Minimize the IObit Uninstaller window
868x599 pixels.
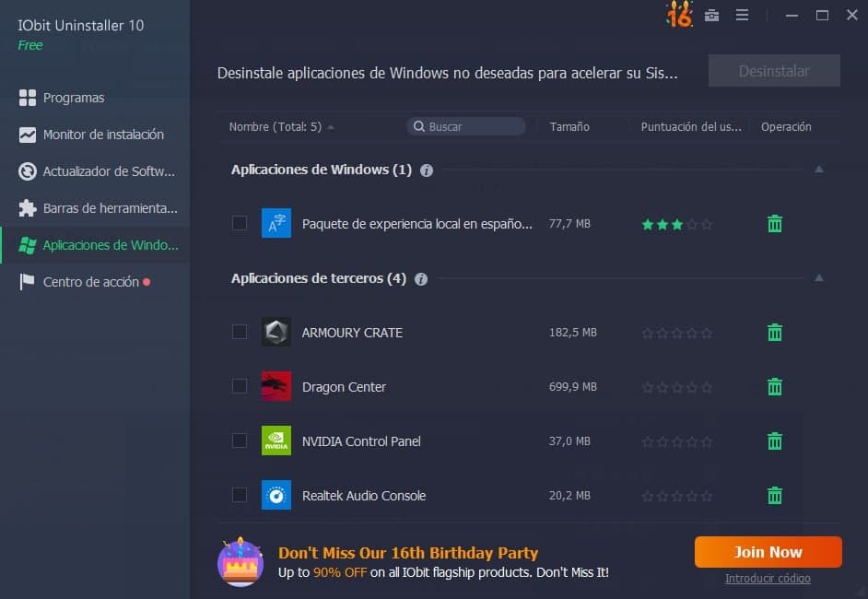click(x=792, y=16)
